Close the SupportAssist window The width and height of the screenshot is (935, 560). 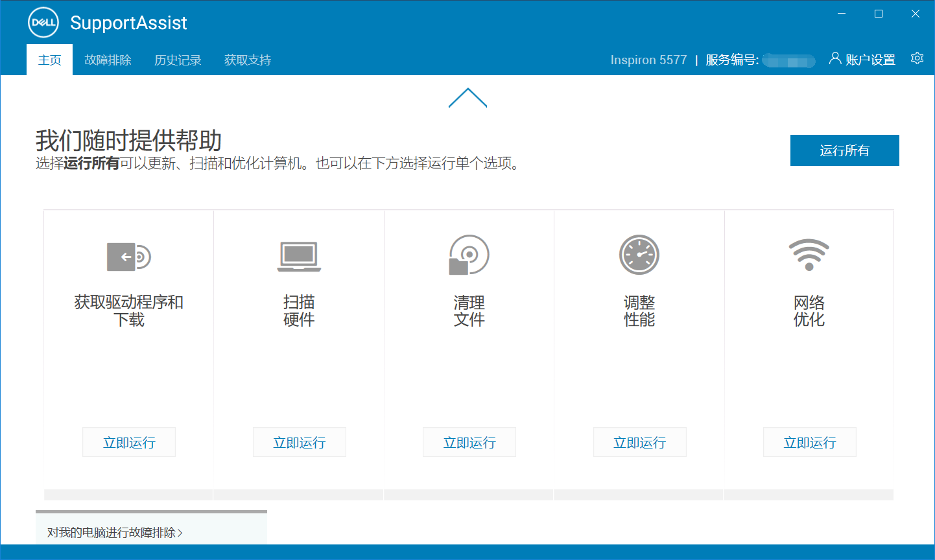[916, 14]
